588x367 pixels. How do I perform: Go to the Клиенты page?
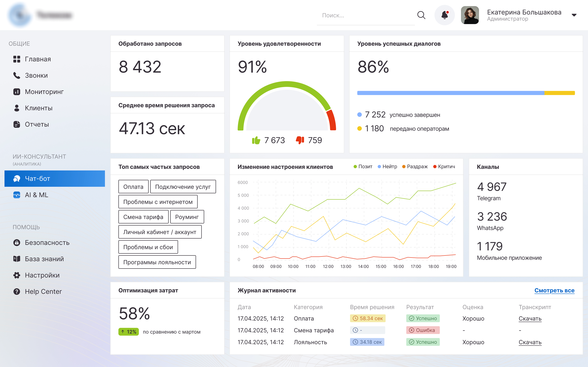38,108
